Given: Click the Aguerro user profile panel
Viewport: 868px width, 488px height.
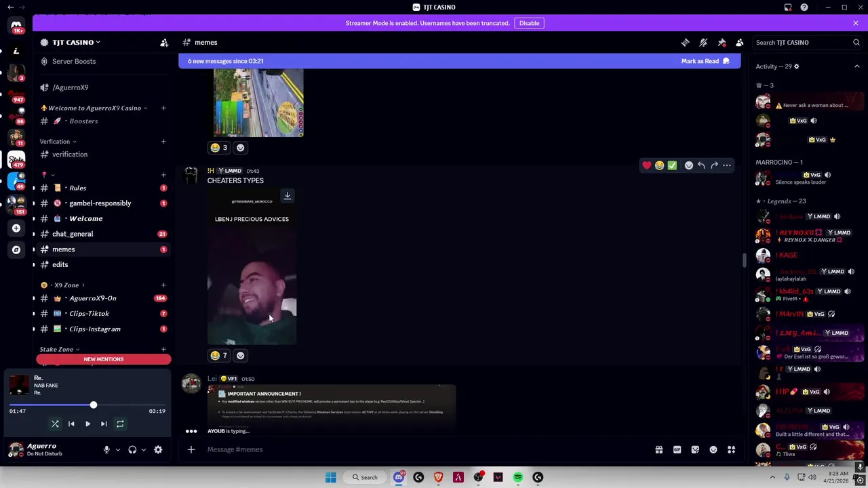Looking at the screenshot, I should tap(45, 449).
